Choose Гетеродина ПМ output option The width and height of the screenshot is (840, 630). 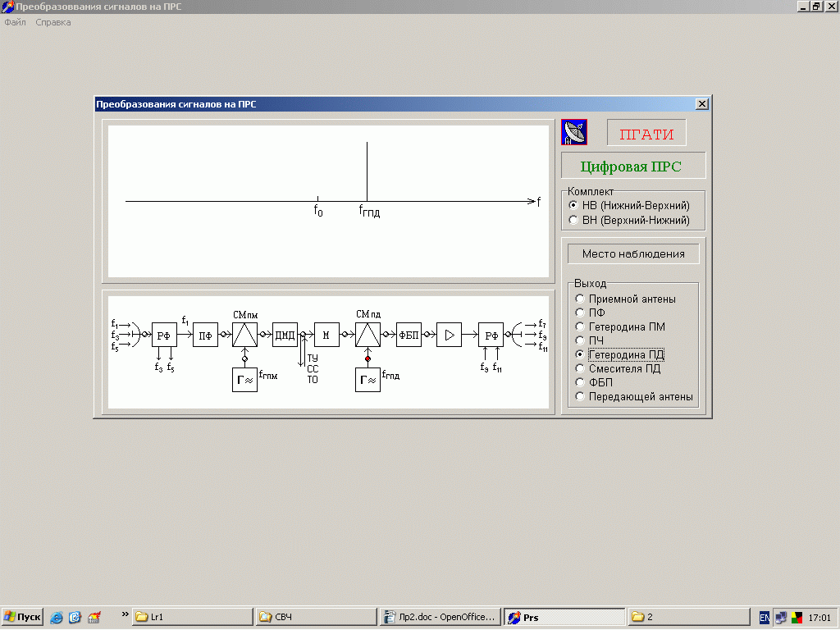coord(620,326)
